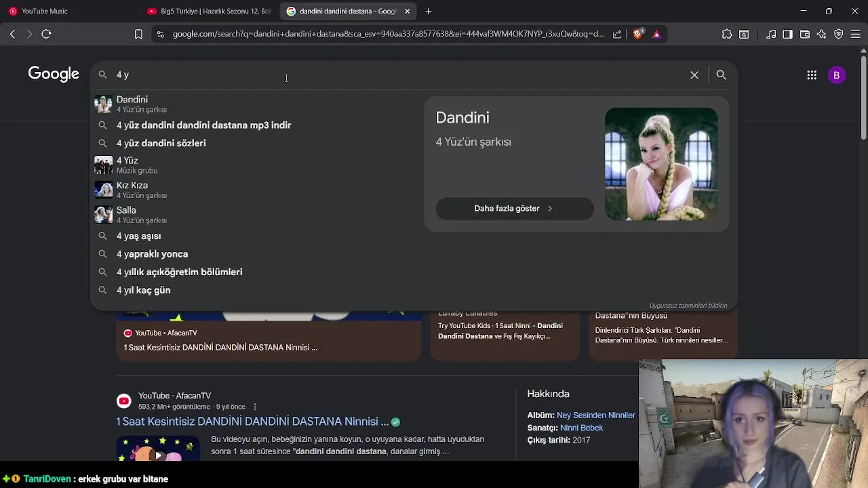Click the browser back arrow
This screenshot has width=868, height=488.
pos(12,34)
